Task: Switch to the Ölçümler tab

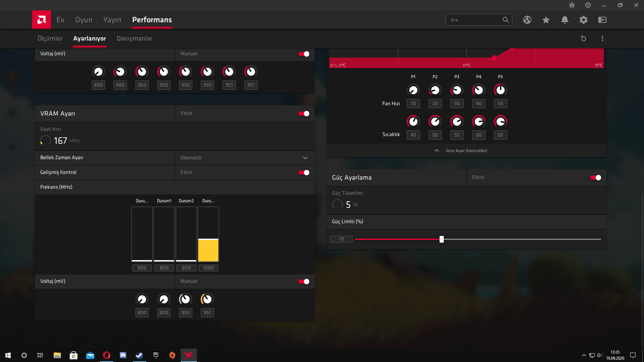Action: pyautogui.click(x=50, y=39)
